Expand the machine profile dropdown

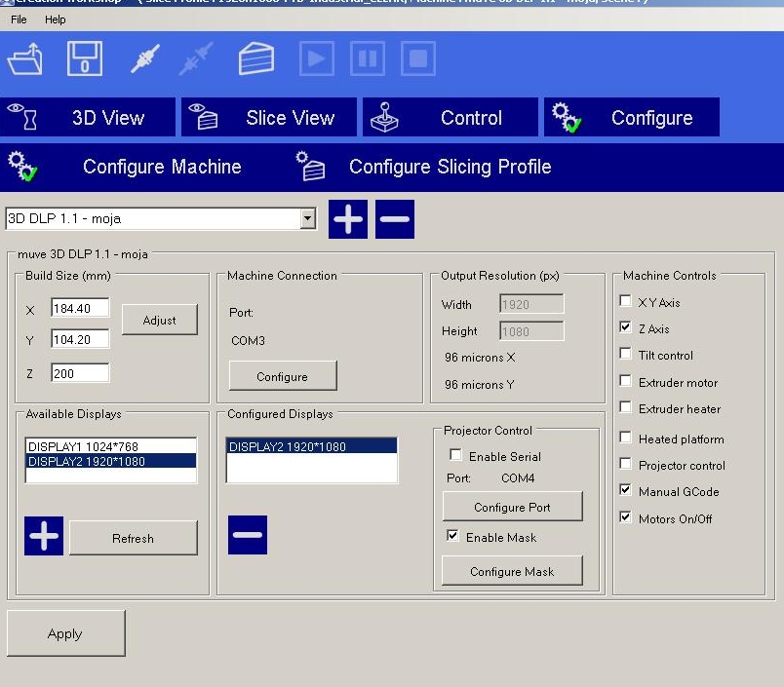tap(308, 219)
